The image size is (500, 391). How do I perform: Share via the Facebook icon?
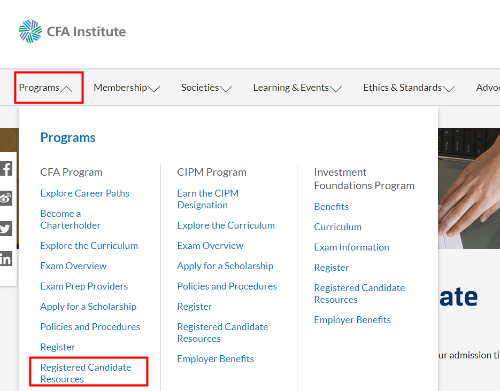point(6,169)
